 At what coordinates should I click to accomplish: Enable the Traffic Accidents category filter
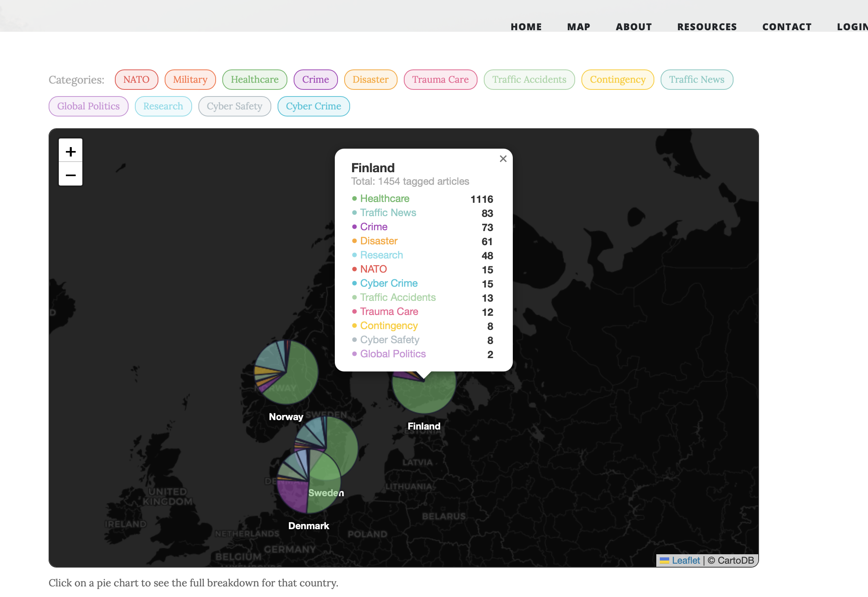tap(529, 80)
